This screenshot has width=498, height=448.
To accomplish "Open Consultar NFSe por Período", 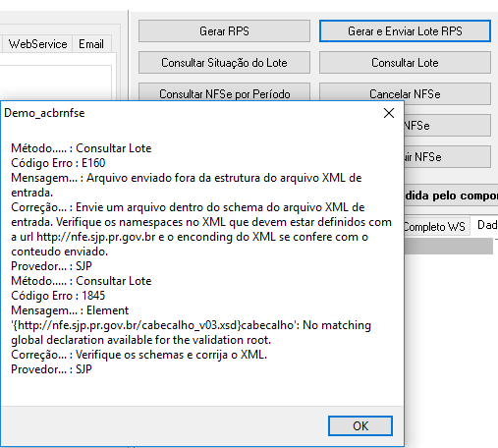I will (224, 92).
